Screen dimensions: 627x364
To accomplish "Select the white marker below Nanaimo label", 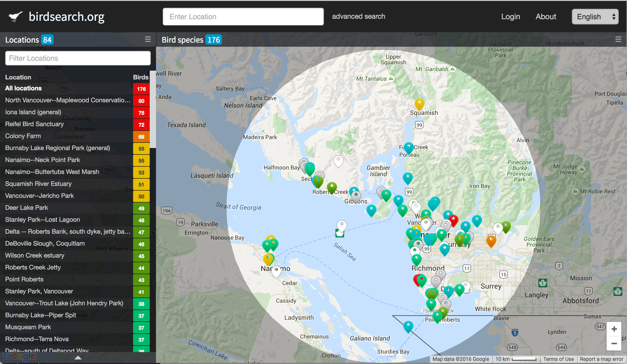I will coord(276,272).
